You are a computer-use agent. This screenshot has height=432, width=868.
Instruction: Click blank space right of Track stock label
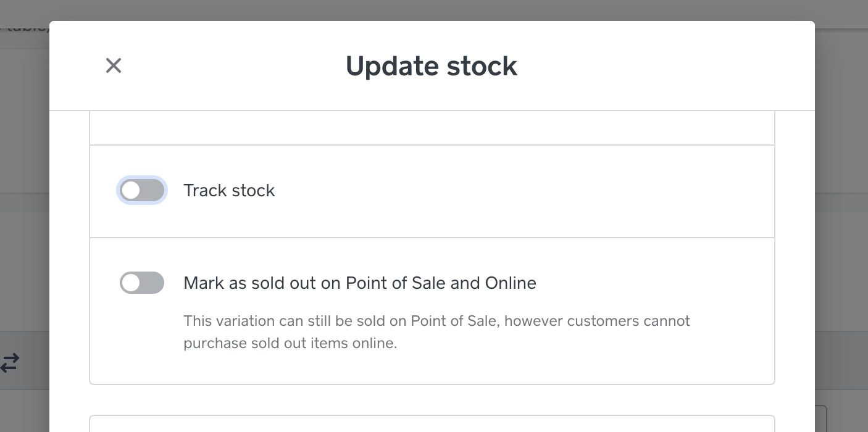point(525,191)
